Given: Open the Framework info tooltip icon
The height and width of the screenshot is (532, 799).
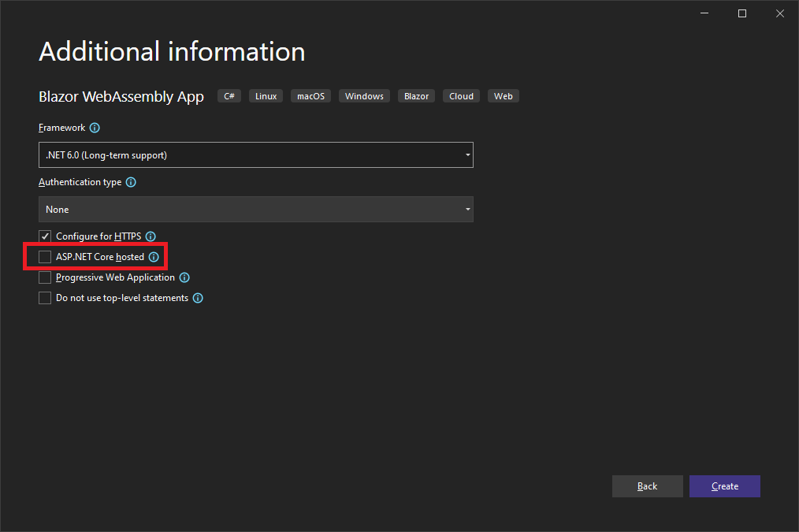Looking at the screenshot, I should point(95,128).
